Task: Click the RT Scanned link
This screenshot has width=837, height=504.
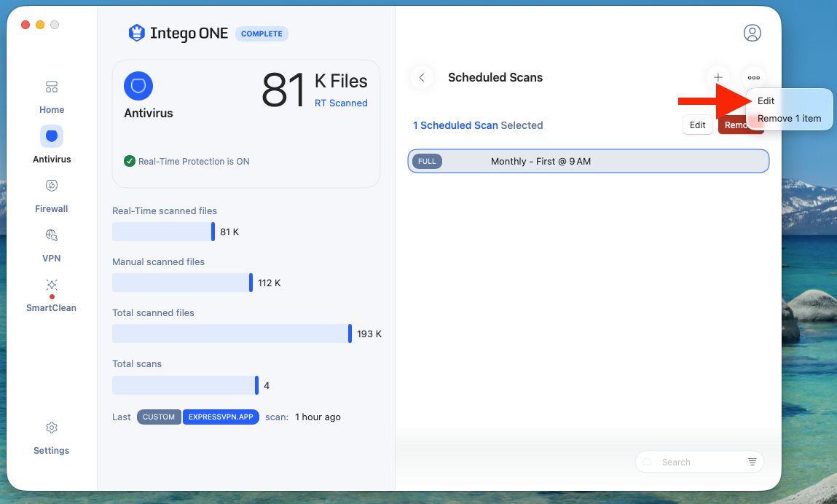Action: tap(341, 103)
